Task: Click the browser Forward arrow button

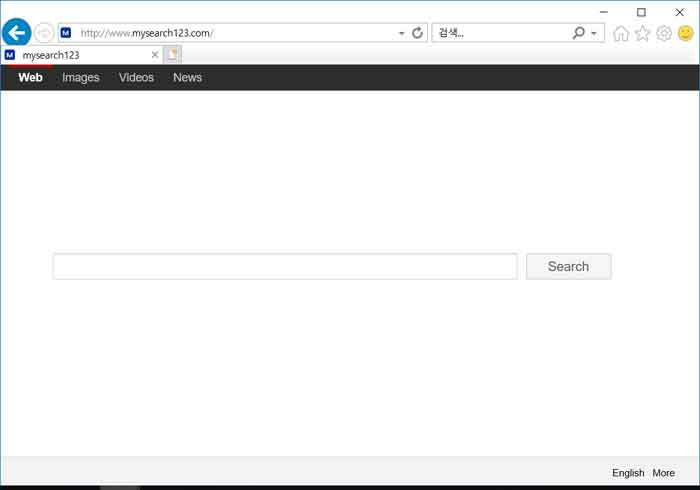Action: (44, 33)
